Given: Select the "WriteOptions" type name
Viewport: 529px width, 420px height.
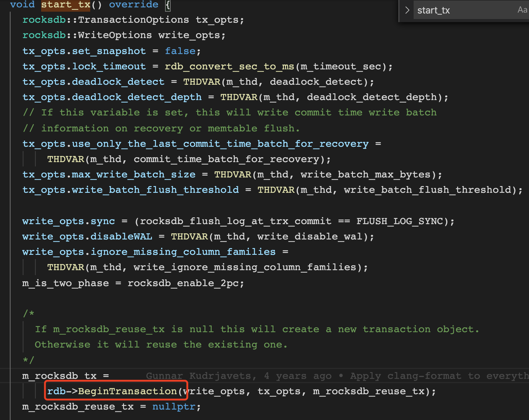Looking at the screenshot, I should [x=115, y=35].
